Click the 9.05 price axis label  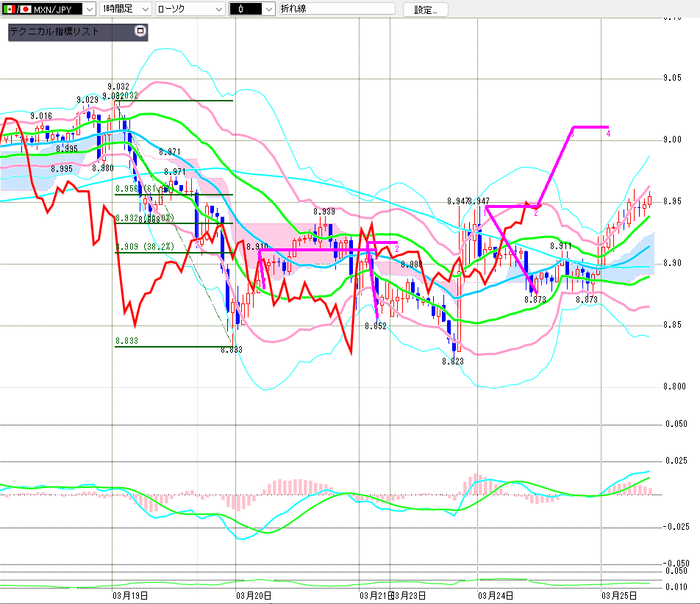tap(673, 78)
